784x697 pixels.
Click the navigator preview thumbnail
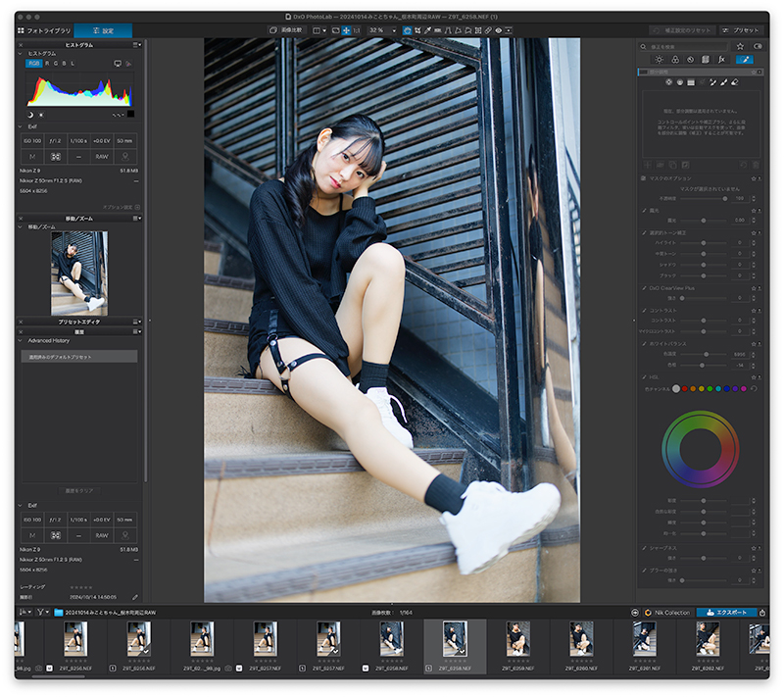[x=79, y=274]
